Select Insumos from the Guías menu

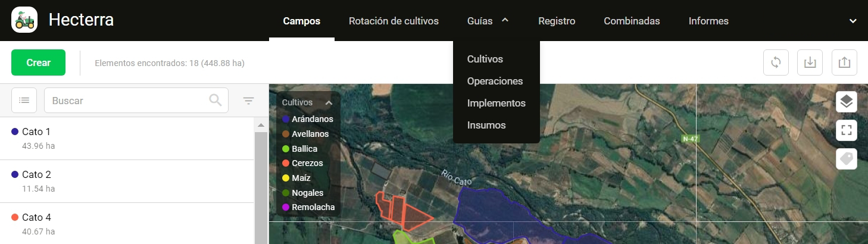coord(486,125)
